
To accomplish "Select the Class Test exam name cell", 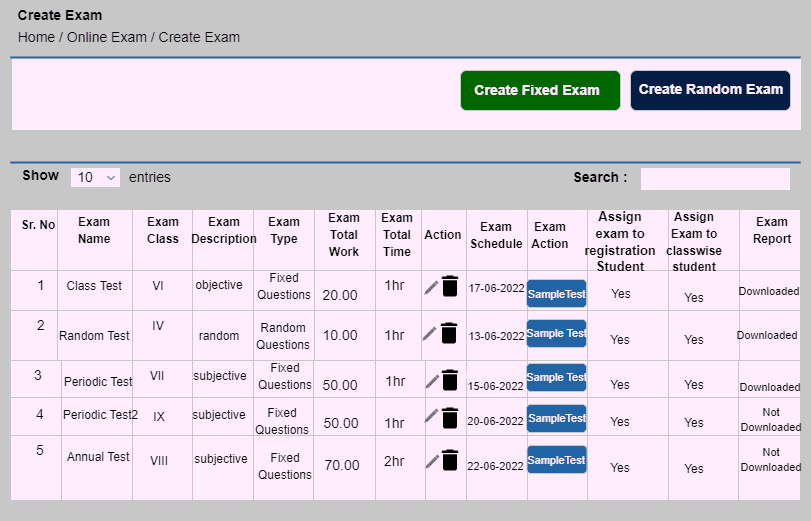I will point(94,286).
